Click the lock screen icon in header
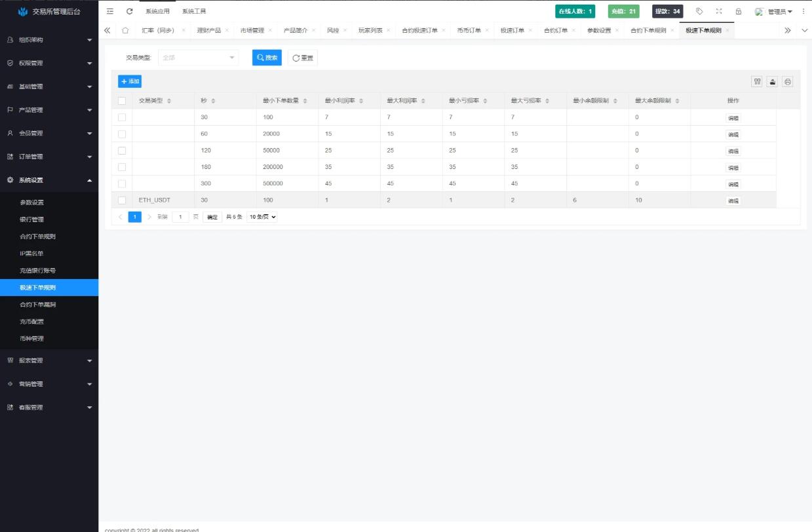 (x=739, y=11)
